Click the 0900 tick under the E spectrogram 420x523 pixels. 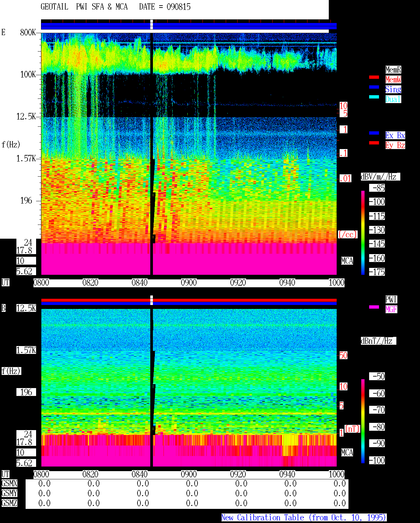click(x=189, y=282)
